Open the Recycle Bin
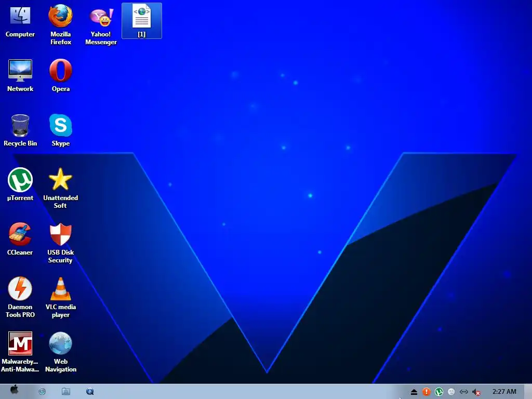The image size is (532, 399). point(20,130)
